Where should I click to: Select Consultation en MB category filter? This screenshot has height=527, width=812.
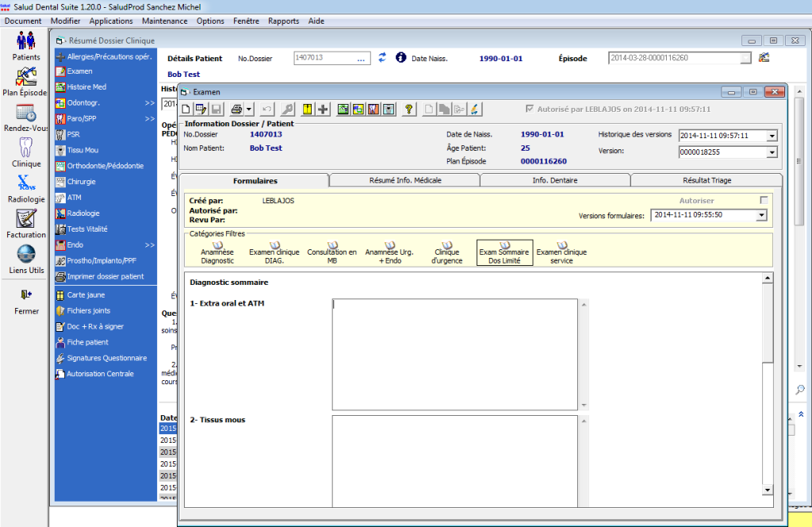point(332,253)
